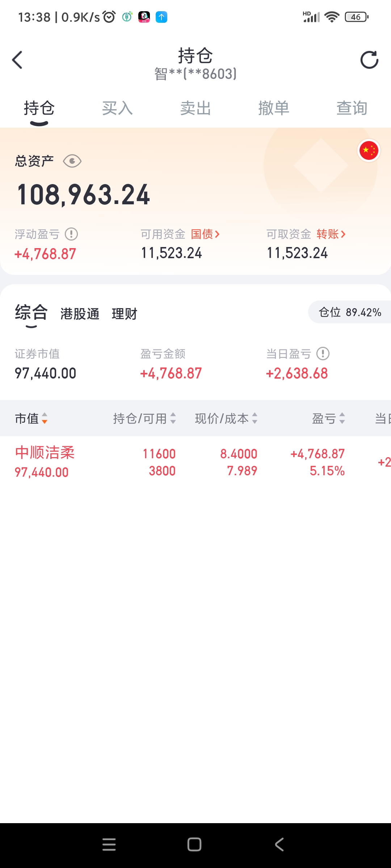Viewport: 391px width, 868px height.
Task: Refresh holdings with the reload icon
Action: (x=369, y=60)
